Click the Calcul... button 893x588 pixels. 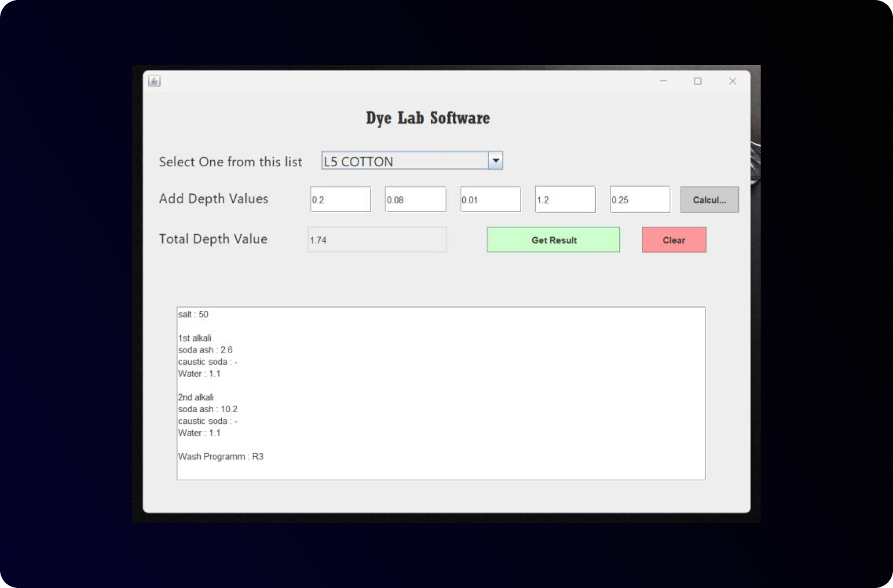point(709,199)
